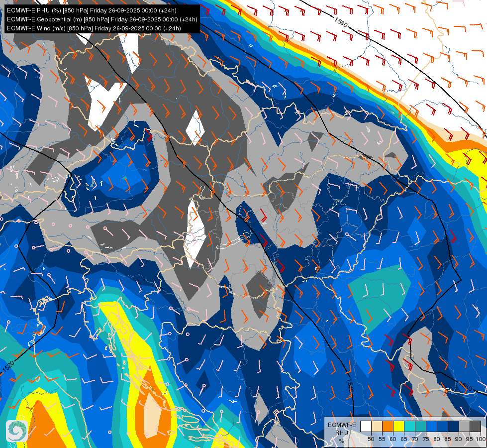Select the white legend color swatch
The width and height of the screenshot is (487, 448).
[x=366, y=426]
